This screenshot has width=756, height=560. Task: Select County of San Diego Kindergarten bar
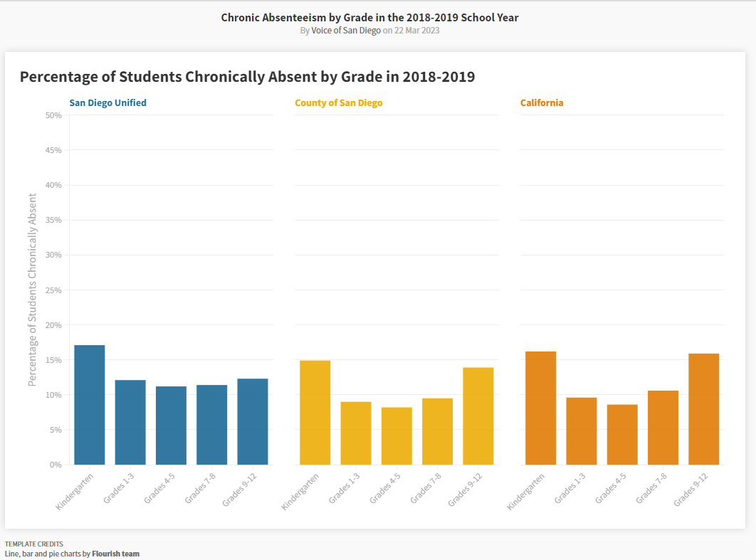315,413
